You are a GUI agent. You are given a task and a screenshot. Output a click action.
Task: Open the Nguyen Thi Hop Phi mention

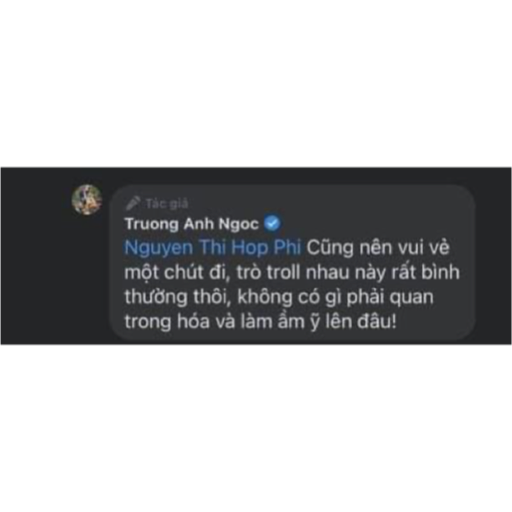pyautogui.click(x=213, y=248)
